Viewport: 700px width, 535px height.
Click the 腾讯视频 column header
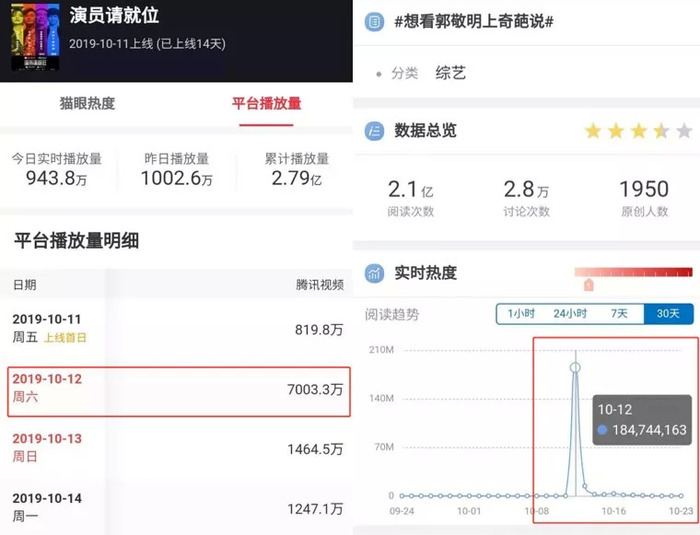[320, 285]
